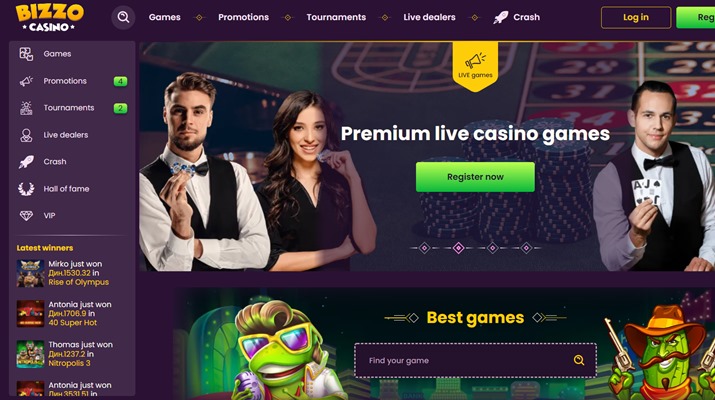Open the Crash rocket icon in the sidebar
The width and height of the screenshot is (715, 400).
(26, 162)
